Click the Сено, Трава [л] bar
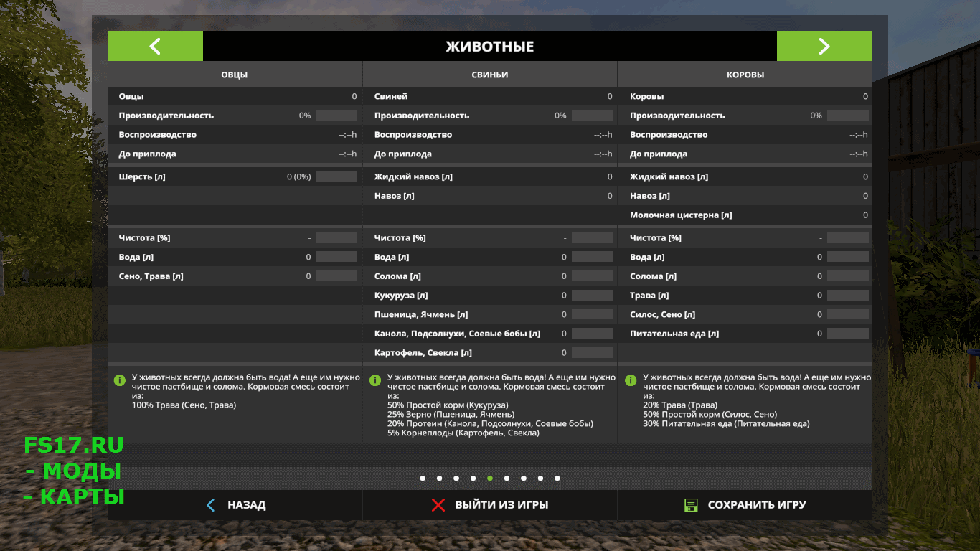Viewport: 980px width, 551px height. tap(336, 276)
